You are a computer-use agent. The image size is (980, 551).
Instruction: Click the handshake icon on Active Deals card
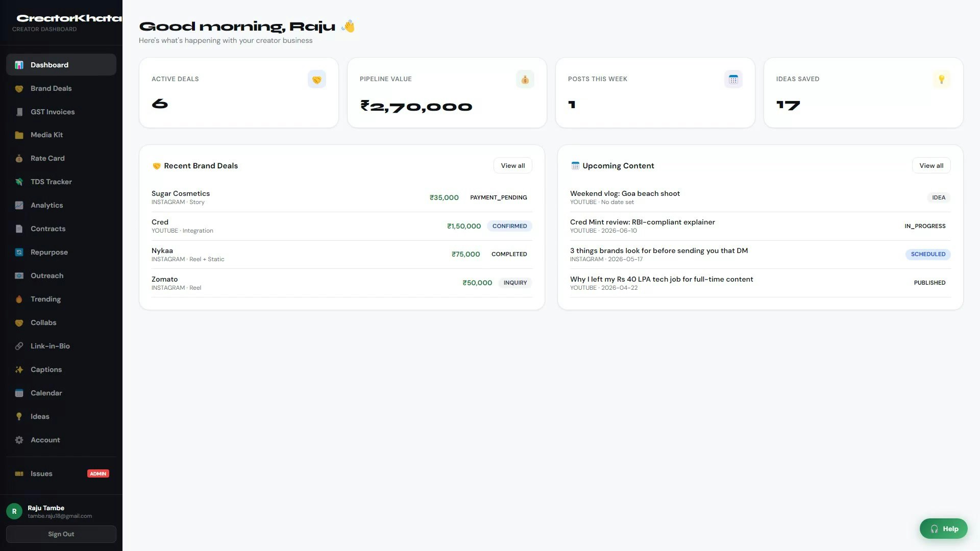click(x=316, y=79)
